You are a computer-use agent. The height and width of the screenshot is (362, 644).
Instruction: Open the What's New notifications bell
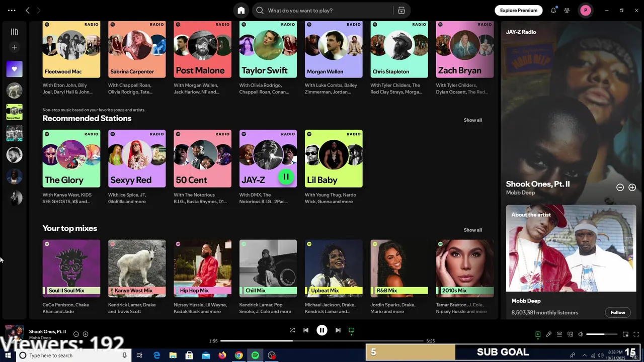coord(553,10)
